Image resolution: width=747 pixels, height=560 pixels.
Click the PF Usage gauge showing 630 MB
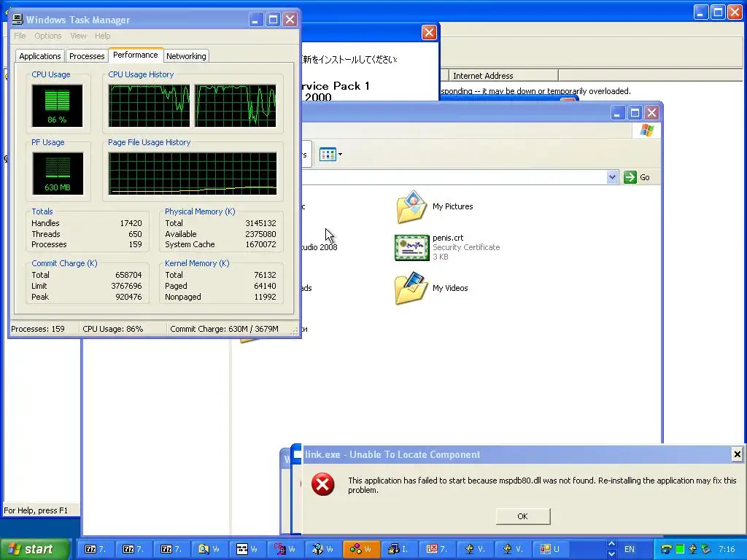[58, 174]
